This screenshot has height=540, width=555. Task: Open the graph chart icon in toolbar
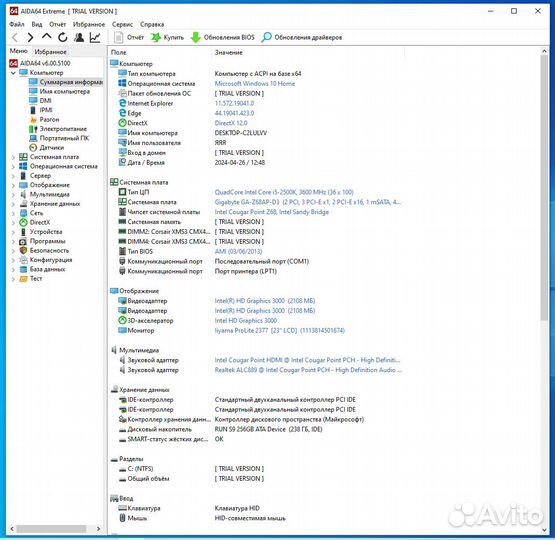(x=95, y=37)
